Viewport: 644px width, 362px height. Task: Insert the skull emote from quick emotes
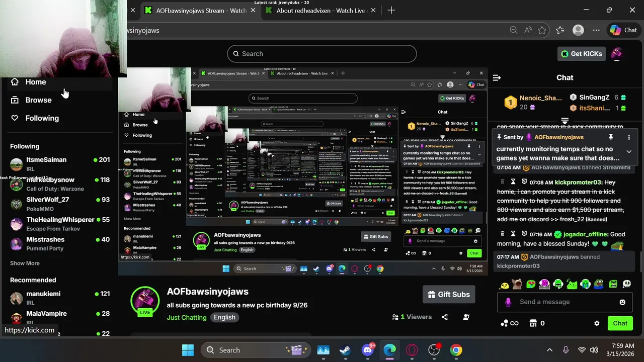coord(626,284)
